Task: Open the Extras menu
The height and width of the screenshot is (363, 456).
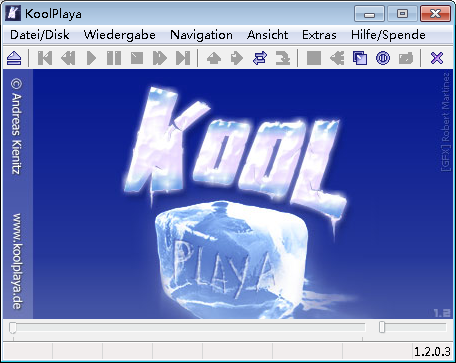Action: 319,35
